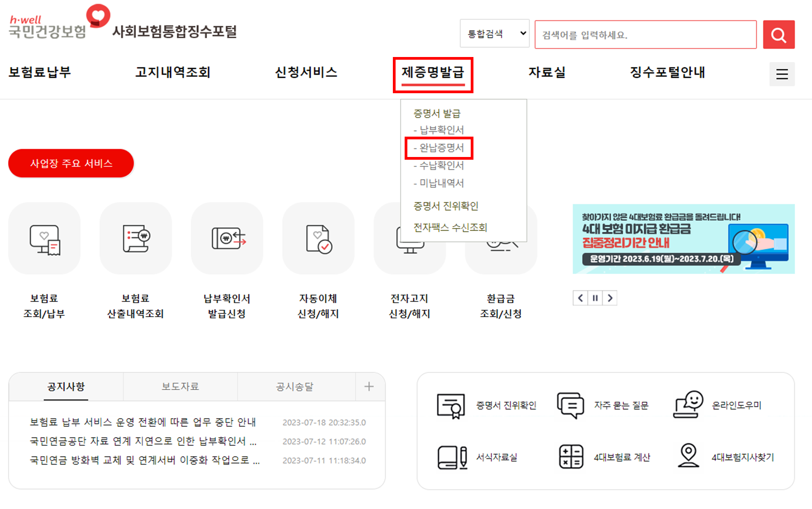
Task: Click the notice board plus (more) icon
Action: 369,386
